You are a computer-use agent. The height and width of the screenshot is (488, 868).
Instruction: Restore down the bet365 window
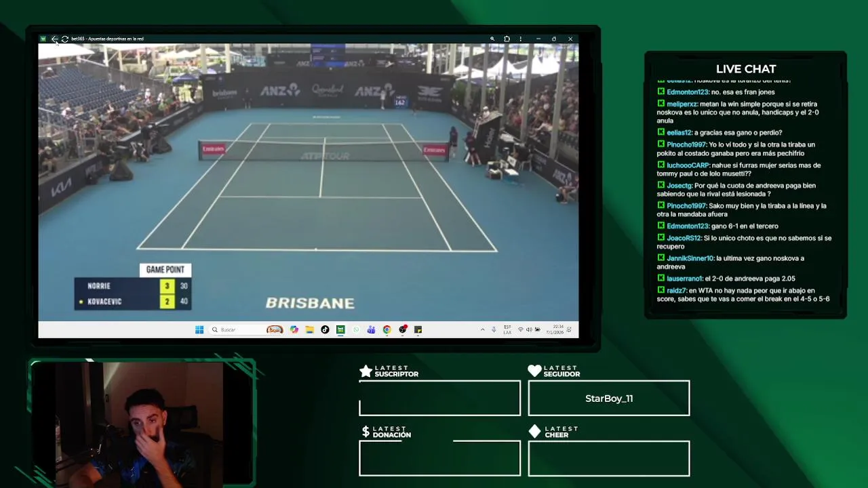(554, 39)
